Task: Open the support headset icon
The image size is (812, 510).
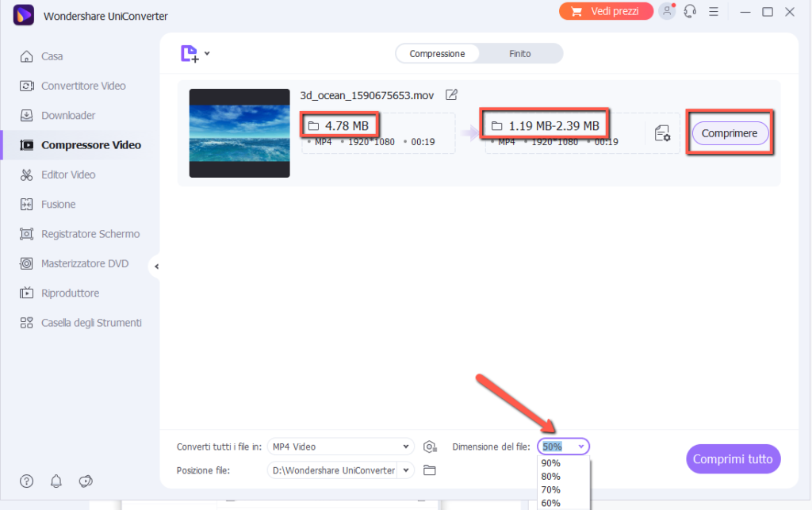Action: [690, 11]
